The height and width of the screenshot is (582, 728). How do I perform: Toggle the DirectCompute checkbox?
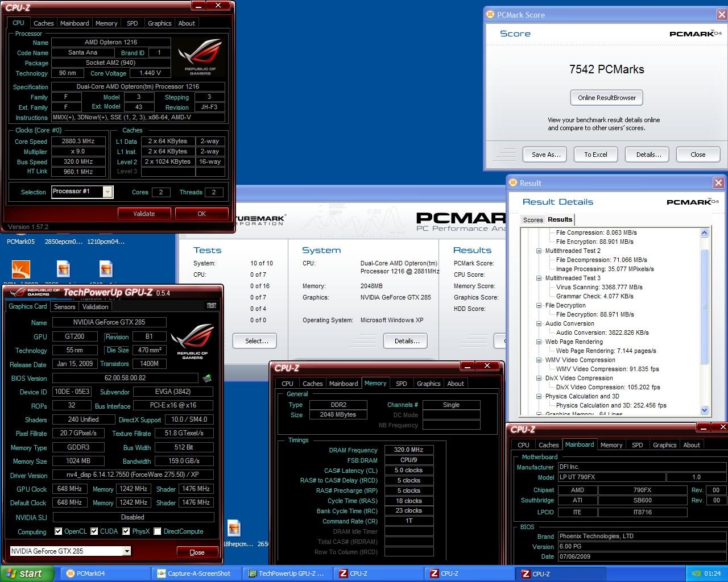pos(158,531)
